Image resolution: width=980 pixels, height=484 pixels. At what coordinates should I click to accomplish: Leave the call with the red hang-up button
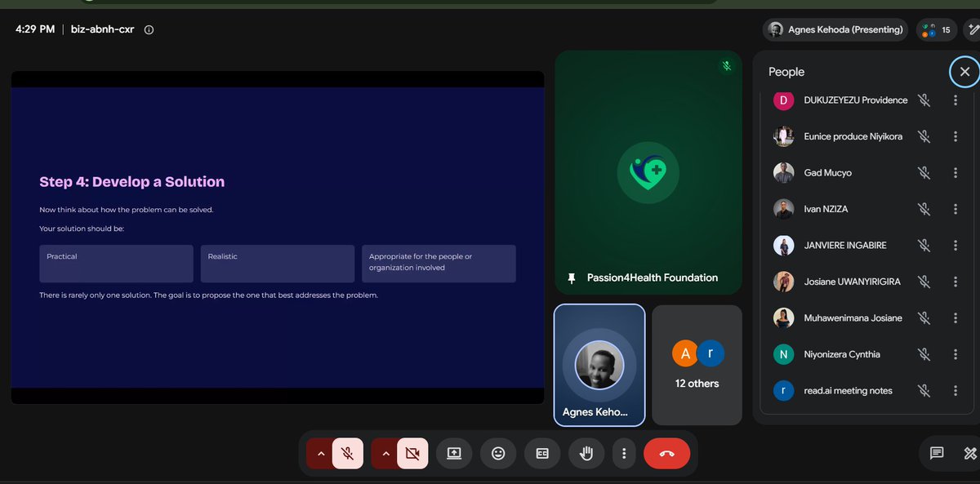666,453
